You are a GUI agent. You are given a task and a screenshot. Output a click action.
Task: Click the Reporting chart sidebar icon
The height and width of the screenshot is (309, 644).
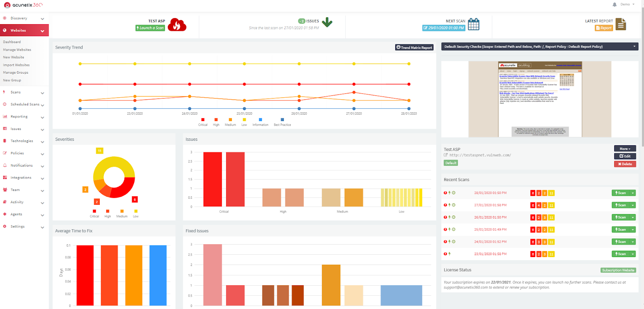point(5,117)
